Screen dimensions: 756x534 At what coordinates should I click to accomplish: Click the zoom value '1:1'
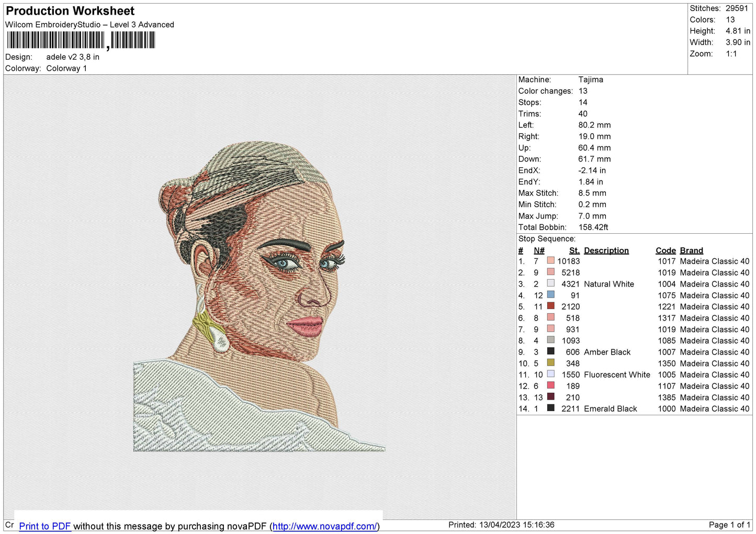(731, 54)
